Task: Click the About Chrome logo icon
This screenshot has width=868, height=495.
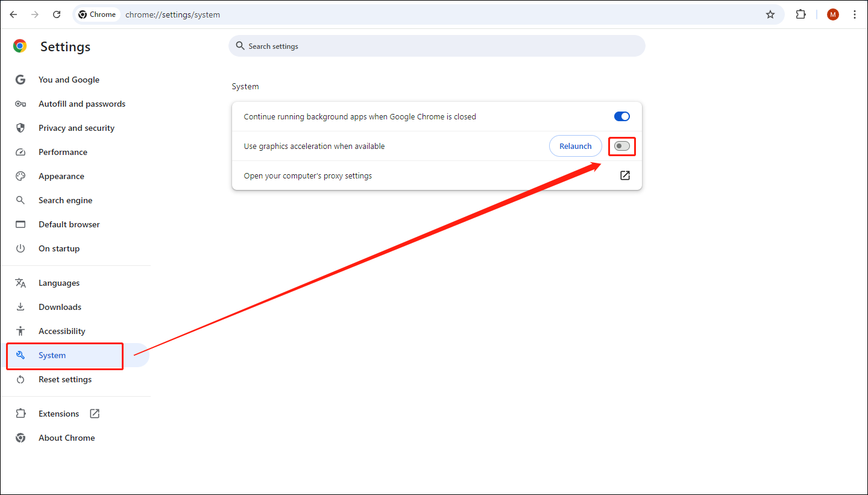Action: (x=20, y=438)
